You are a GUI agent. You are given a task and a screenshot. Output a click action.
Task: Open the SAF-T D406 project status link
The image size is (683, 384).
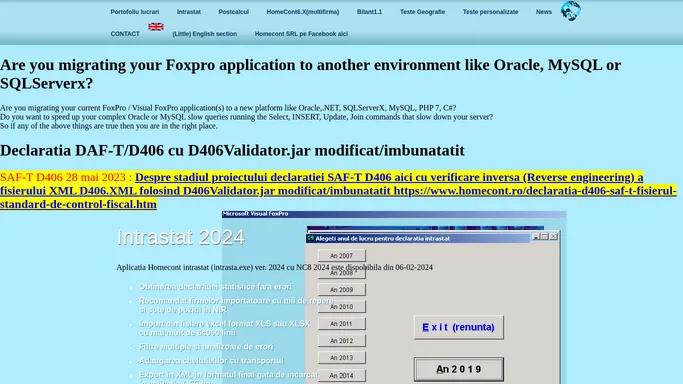[x=338, y=191]
